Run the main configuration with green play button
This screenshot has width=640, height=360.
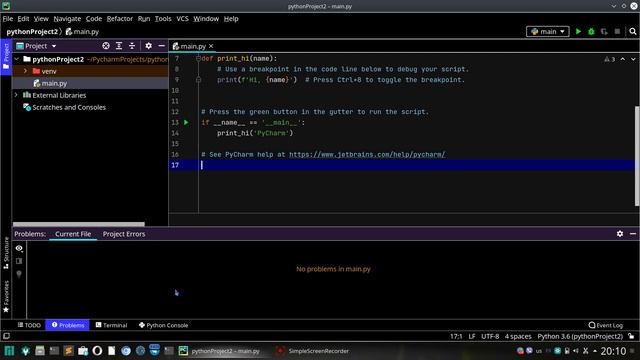pyautogui.click(x=578, y=31)
